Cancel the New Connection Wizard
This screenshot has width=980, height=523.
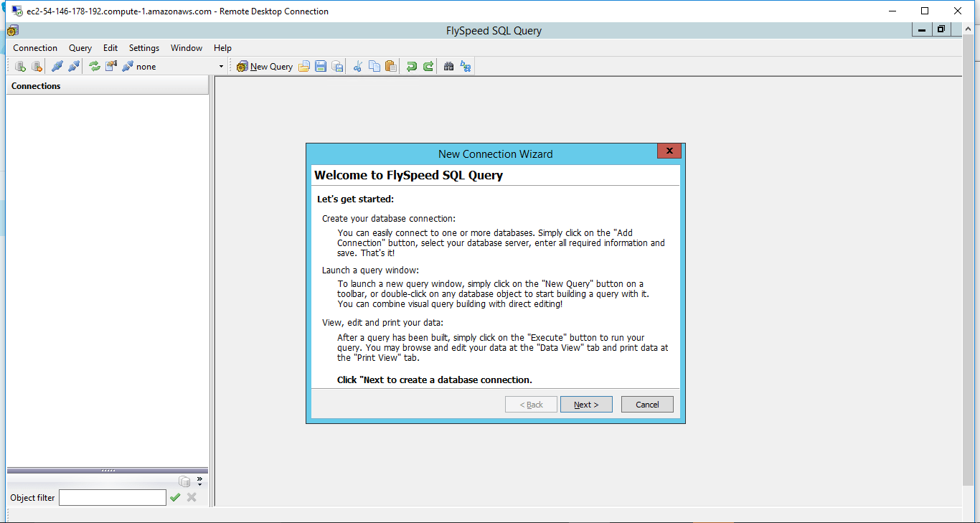pos(646,404)
